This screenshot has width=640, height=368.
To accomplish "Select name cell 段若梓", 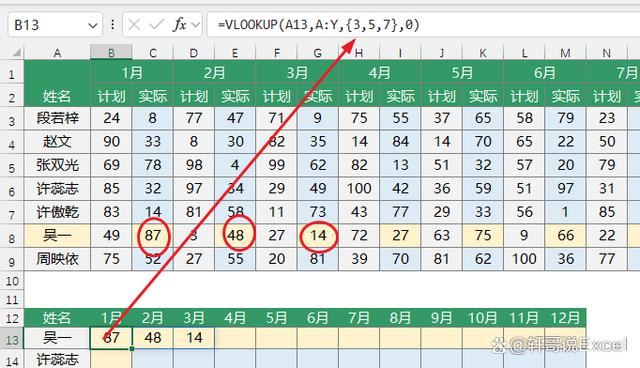I will (57, 118).
